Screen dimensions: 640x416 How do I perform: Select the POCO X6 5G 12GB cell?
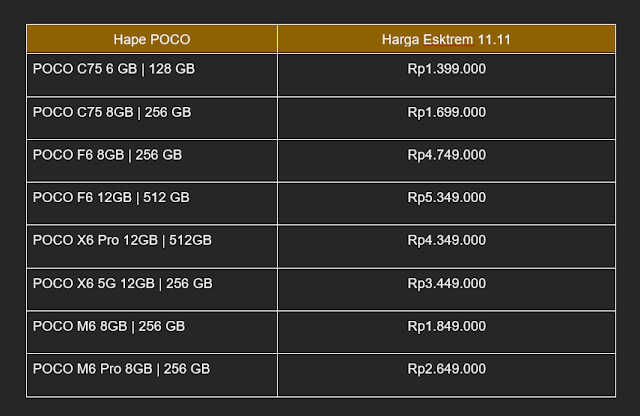point(122,284)
